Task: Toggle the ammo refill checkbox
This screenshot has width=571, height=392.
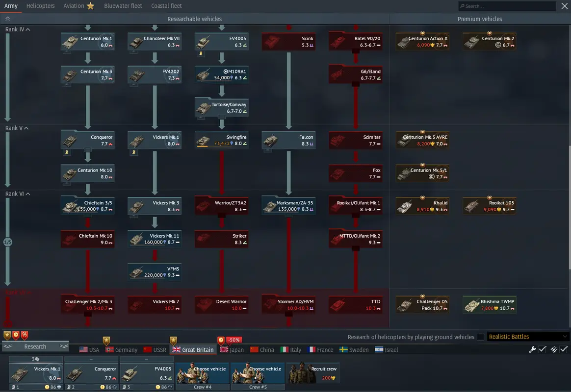Action: pyautogui.click(x=564, y=349)
